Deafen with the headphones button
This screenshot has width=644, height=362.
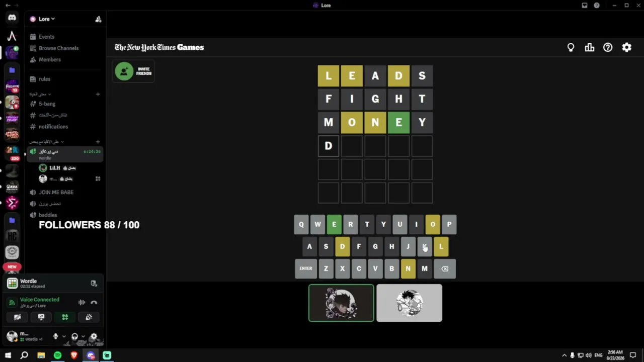click(x=74, y=336)
